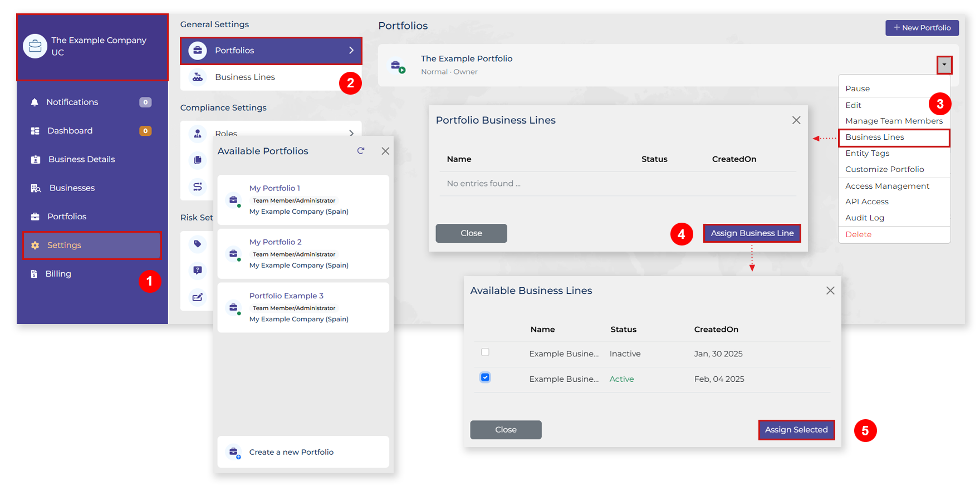Click the Name column header in Available Business Lines
Image resolution: width=980 pixels, height=491 pixels.
pyautogui.click(x=542, y=330)
